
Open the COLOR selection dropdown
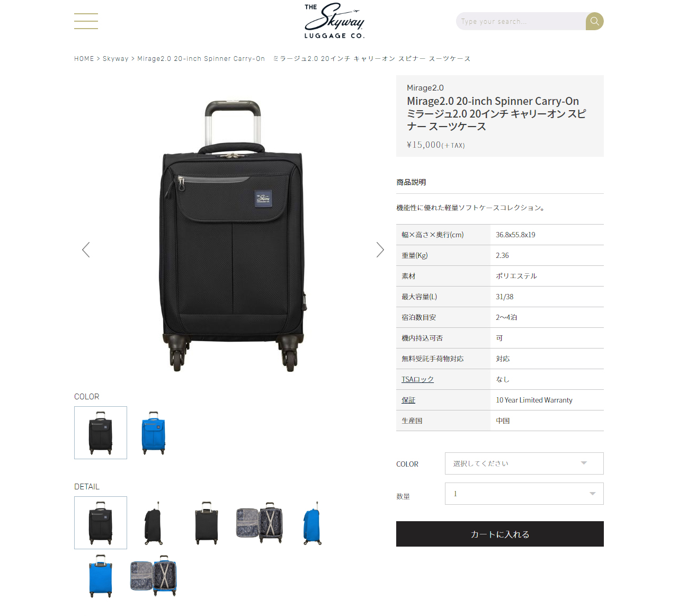pos(524,463)
